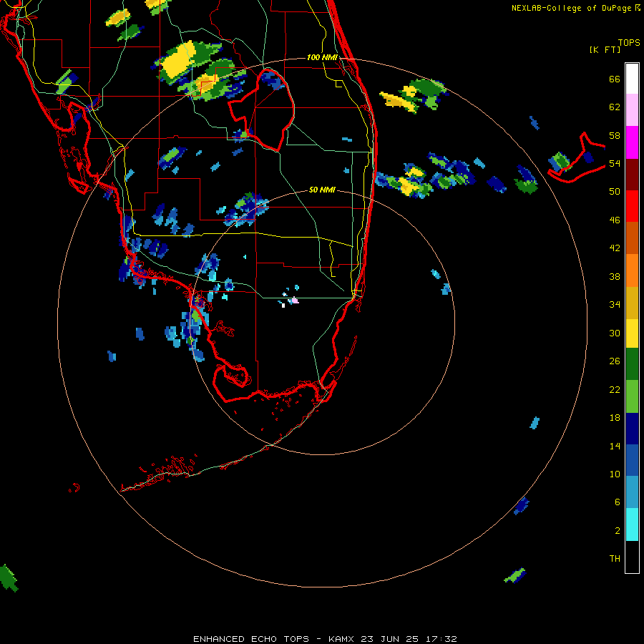Click the dark red swatch near 50
Screen dimensions: 644x644
(x=632, y=175)
